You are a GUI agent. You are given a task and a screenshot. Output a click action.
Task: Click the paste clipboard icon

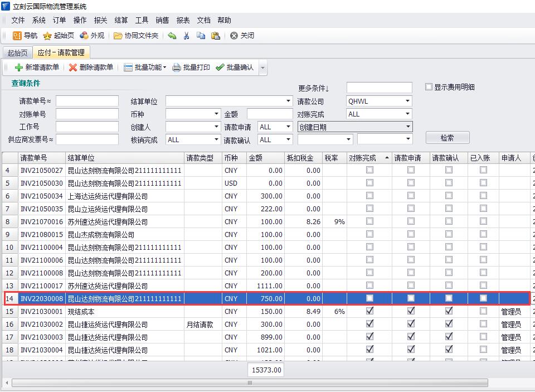215,36
